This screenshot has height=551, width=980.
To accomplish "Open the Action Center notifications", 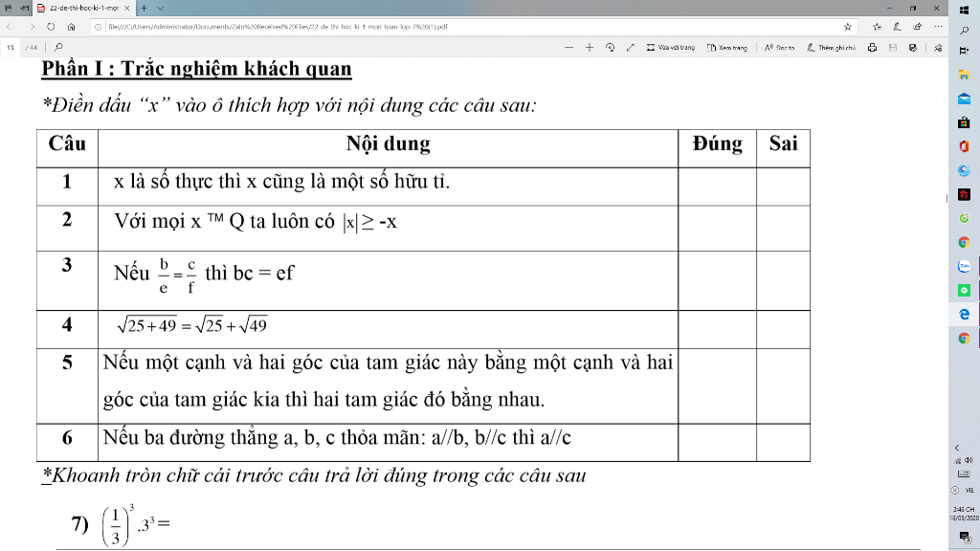I will tap(965, 538).
